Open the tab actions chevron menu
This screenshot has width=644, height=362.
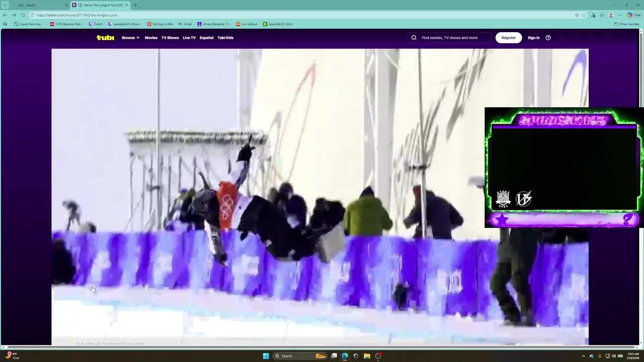(x=5, y=5)
